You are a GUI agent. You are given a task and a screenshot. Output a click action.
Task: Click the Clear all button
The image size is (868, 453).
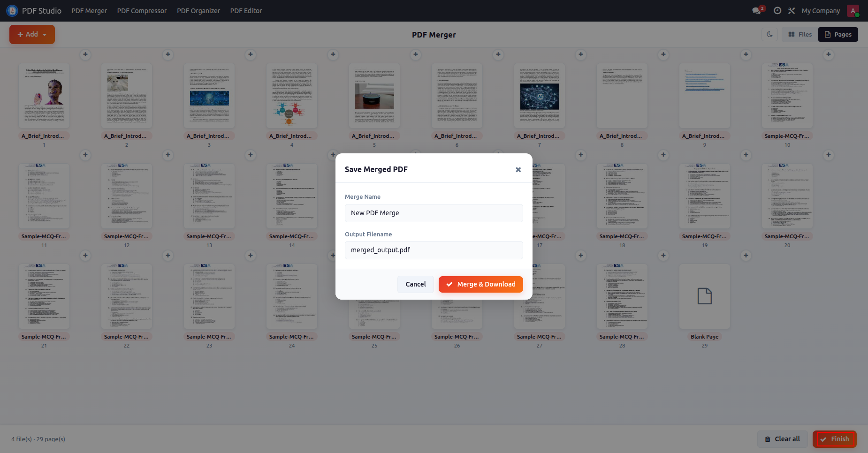click(782, 439)
